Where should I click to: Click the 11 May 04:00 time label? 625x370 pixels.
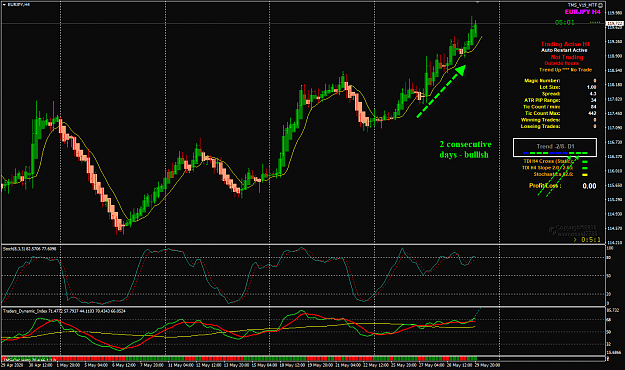181,365
